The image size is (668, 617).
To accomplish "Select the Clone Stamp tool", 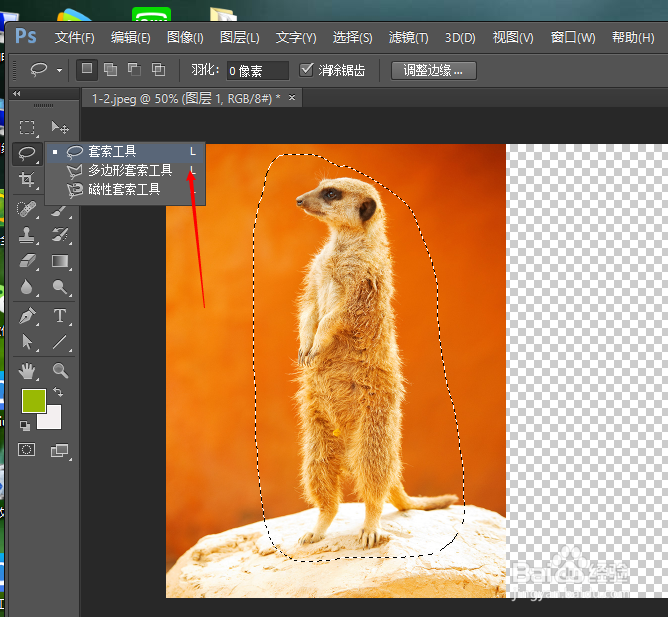I will click(27, 235).
